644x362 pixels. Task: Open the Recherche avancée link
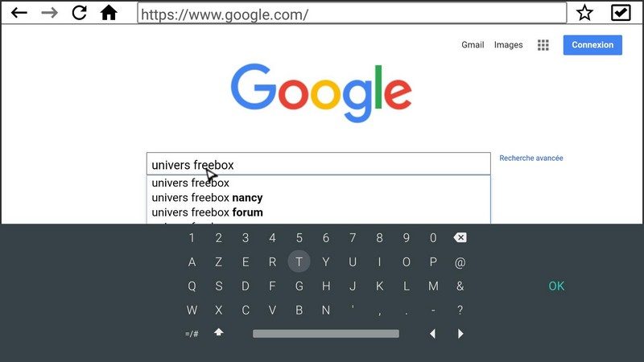pyautogui.click(x=531, y=158)
